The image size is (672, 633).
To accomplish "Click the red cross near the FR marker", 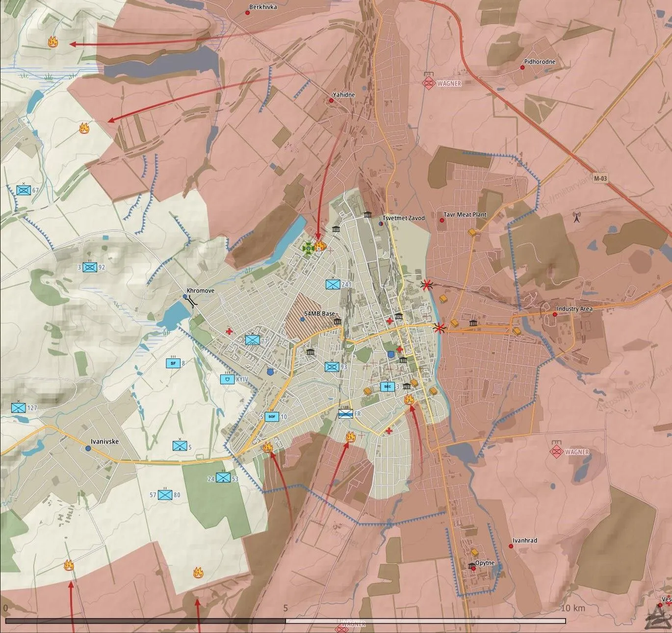I will pyautogui.click(x=389, y=431).
